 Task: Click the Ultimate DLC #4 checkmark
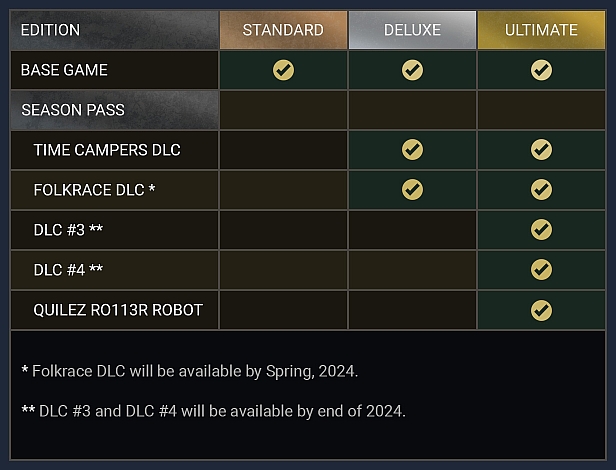pyautogui.click(x=541, y=270)
